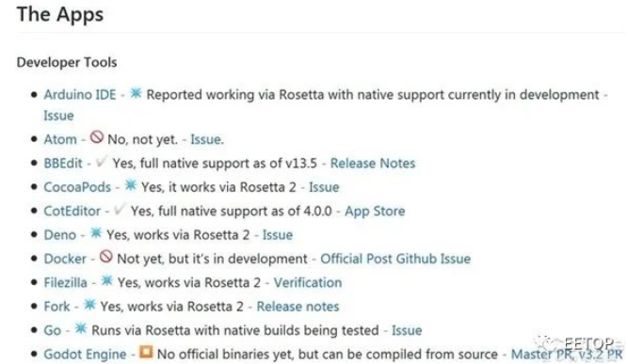Click the prohibited icon beside Docker
This screenshot has width=628, height=364.
tap(105, 257)
